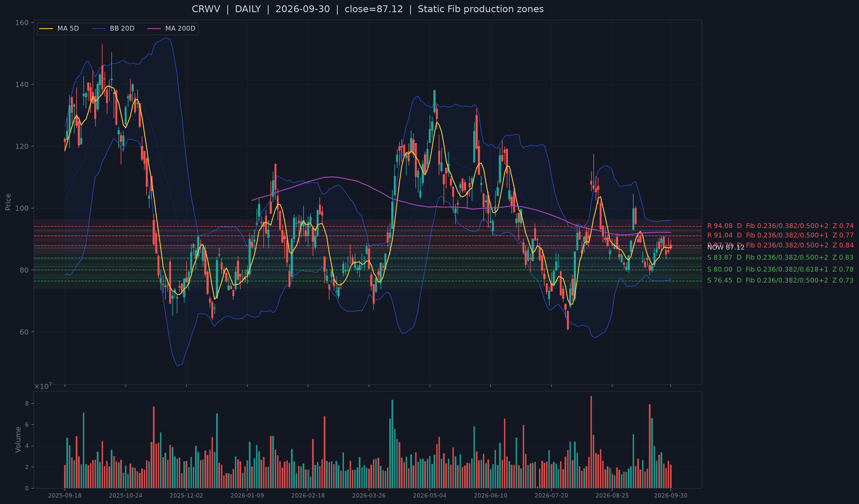Screen dimensions: 859x504
Task: Click the 2026-05-04 date axis label
Action: click(430, 495)
